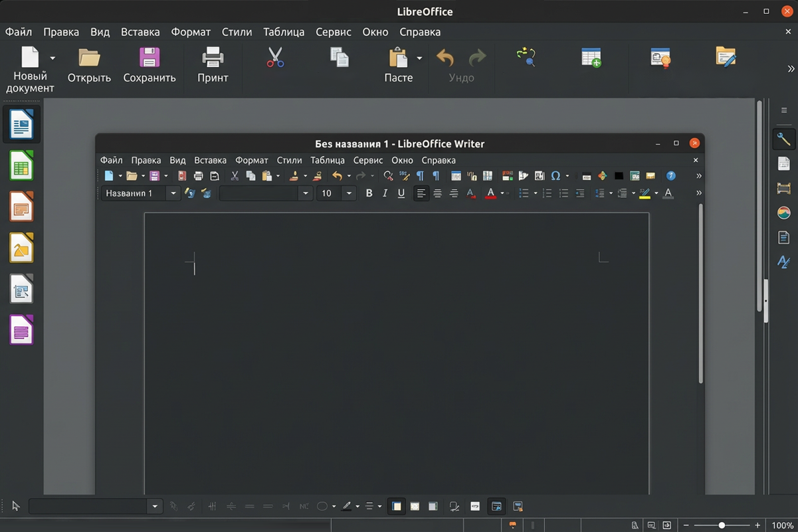Click the small scissors in Writer toolbar
This screenshot has height=532, width=798.
pyautogui.click(x=235, y=176)
